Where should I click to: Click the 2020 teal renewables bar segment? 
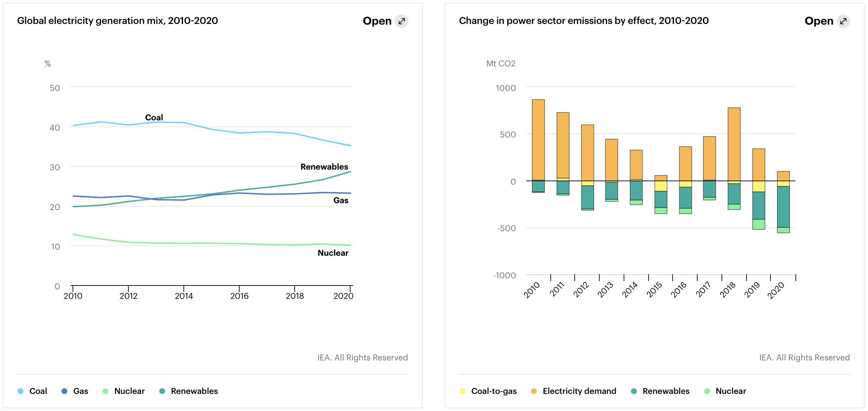[x=783, y=207]
